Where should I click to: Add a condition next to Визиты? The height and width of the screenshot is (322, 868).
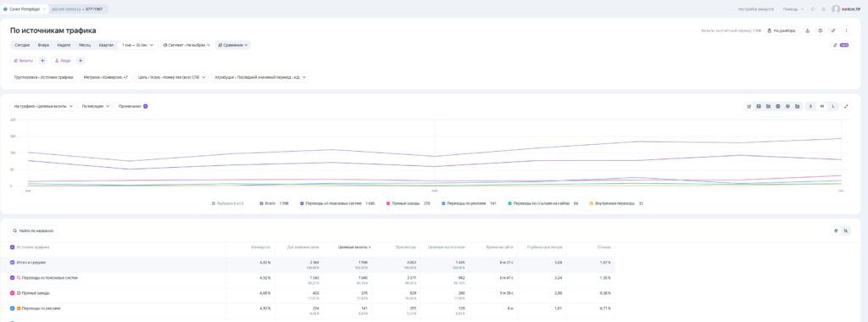click(42, 61)
